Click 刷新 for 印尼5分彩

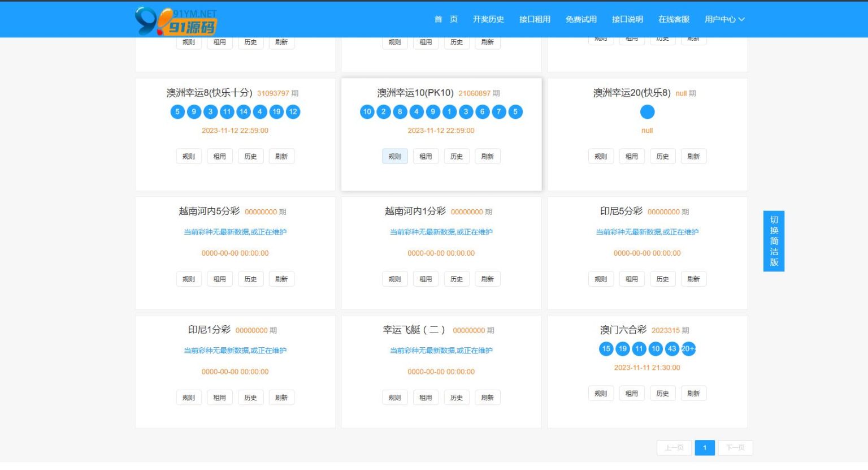point(693,279)
